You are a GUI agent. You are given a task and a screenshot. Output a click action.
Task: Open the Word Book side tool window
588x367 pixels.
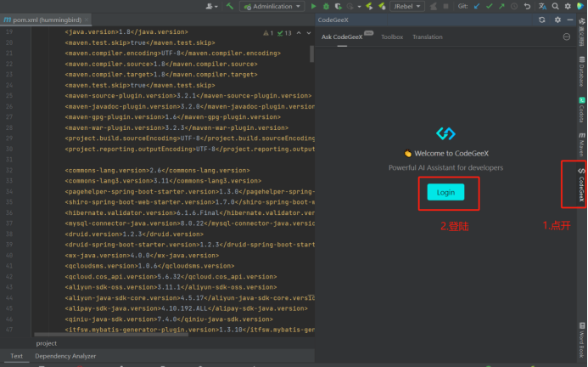pos(581,340)
